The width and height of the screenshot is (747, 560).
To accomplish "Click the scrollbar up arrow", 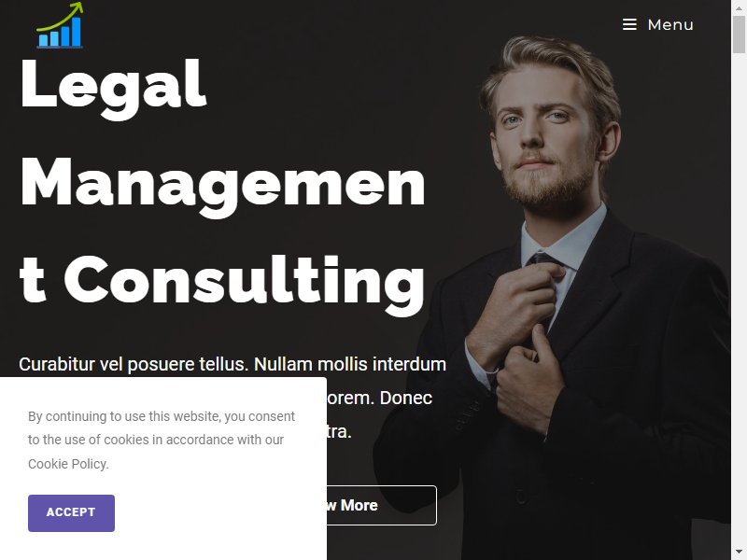I will [739, 7].
